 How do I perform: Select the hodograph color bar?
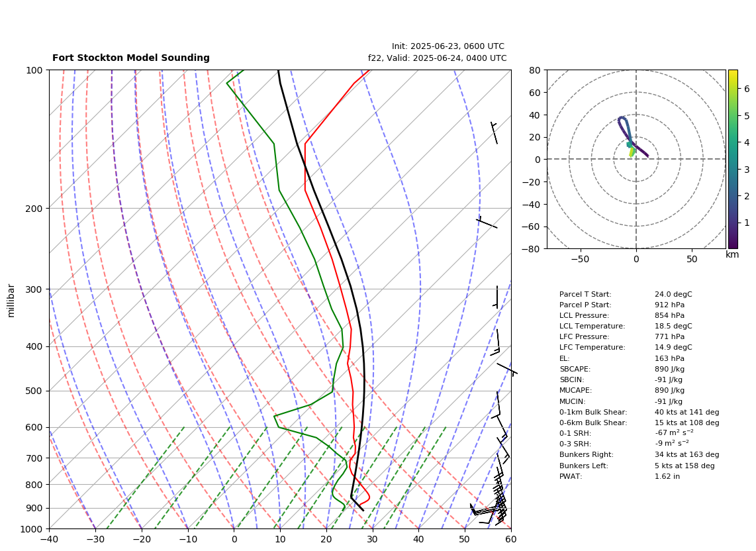733,159
